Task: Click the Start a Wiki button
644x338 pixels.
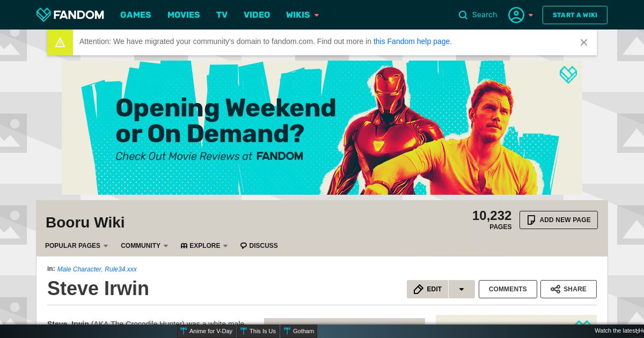Action: [x=575, y=15]
